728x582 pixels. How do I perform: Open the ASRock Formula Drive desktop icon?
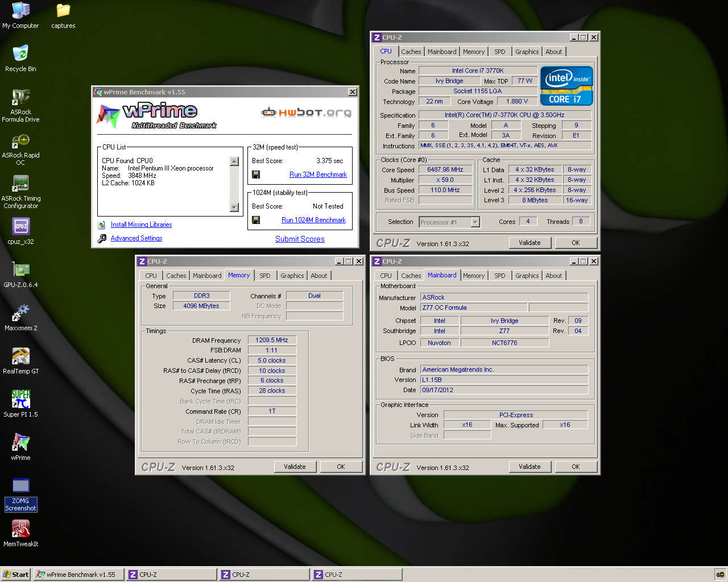click(x=20, y=98)
